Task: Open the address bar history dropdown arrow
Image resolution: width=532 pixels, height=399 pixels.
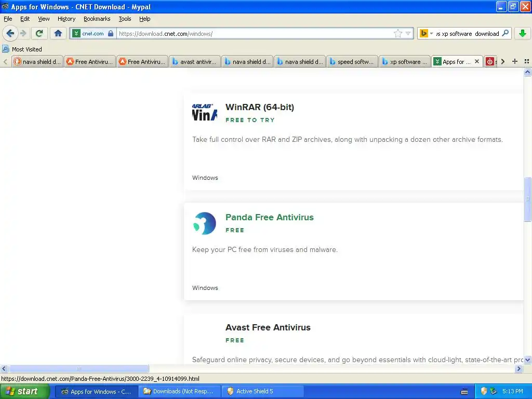Action: click(408, 33)
